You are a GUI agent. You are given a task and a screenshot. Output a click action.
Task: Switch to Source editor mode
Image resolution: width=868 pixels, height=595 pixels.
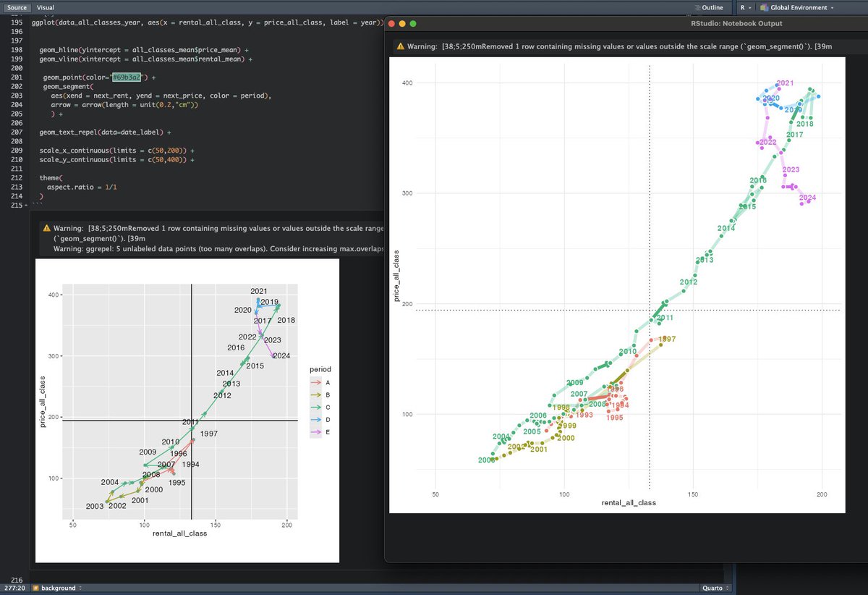[x=17, y=7]
